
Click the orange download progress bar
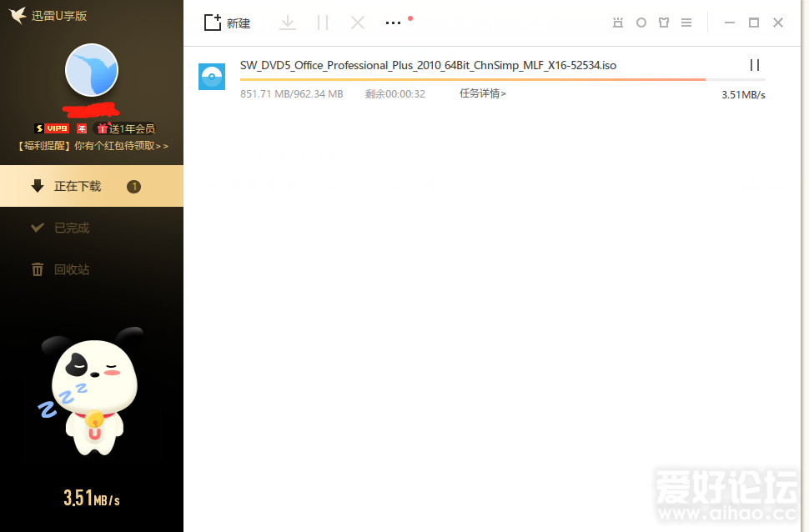tap(472, 79)
